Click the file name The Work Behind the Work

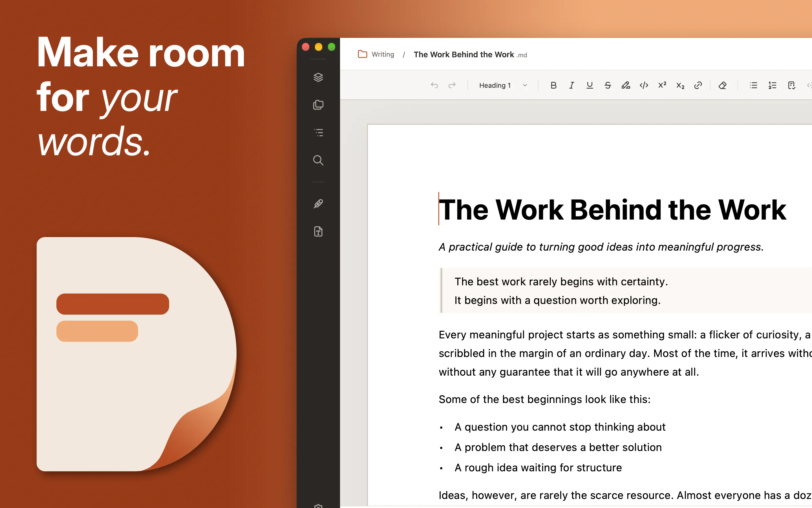[464, 54]
